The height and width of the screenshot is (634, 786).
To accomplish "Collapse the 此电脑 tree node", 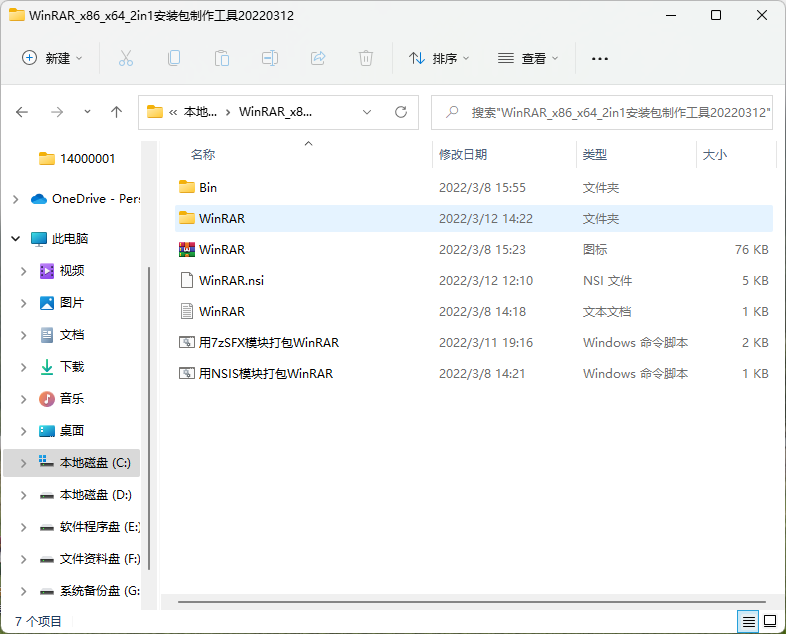I will point(16,239).
